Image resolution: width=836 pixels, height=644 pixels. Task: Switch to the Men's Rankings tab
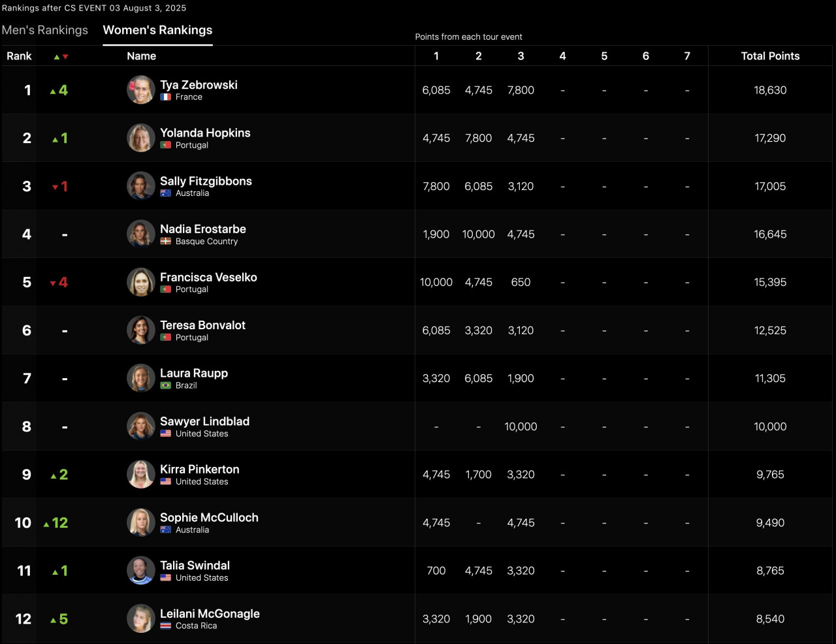pos(45,30)
